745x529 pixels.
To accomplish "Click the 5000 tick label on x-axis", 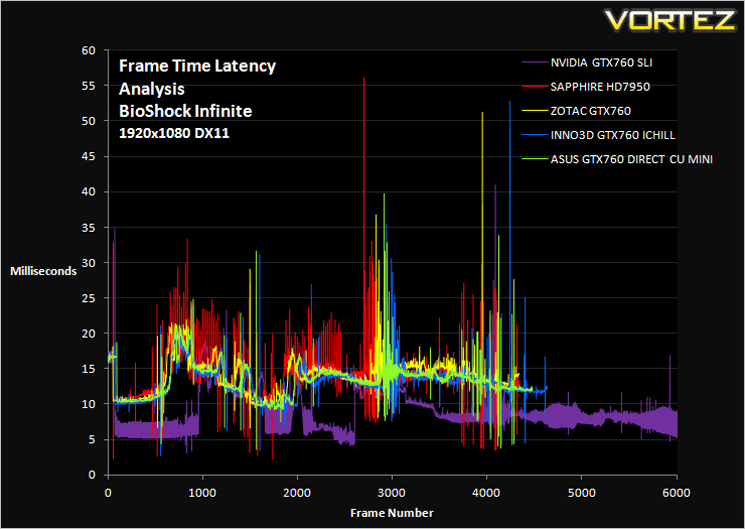I will pyautogui.click(x=582, y=492).
